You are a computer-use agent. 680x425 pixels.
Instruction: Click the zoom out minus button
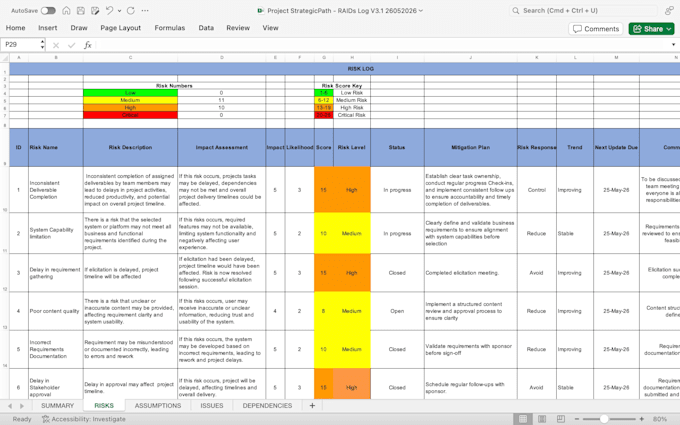(576, 419)
